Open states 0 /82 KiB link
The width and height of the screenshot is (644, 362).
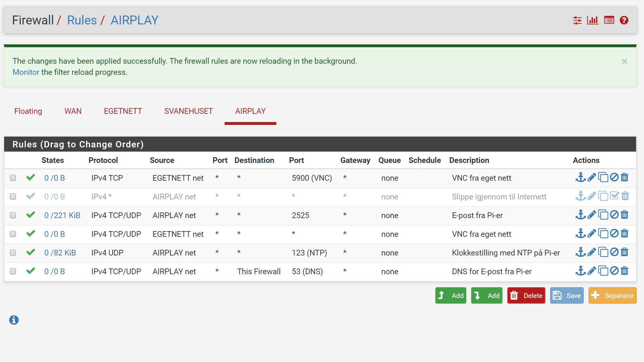click(x=60, y=253)
